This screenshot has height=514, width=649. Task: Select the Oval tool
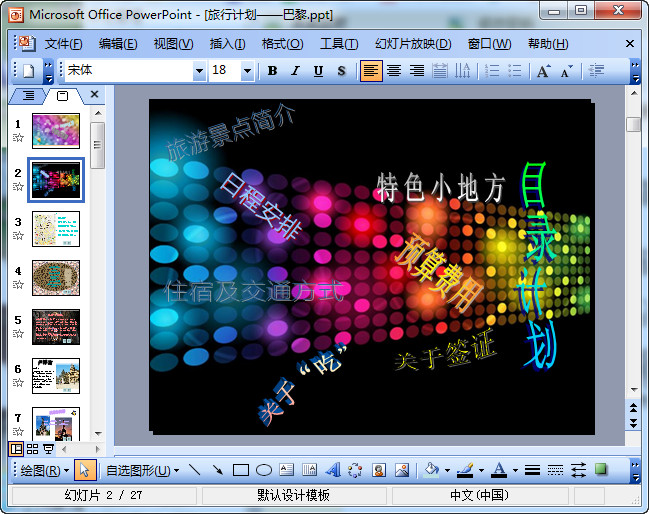[264, 470]
